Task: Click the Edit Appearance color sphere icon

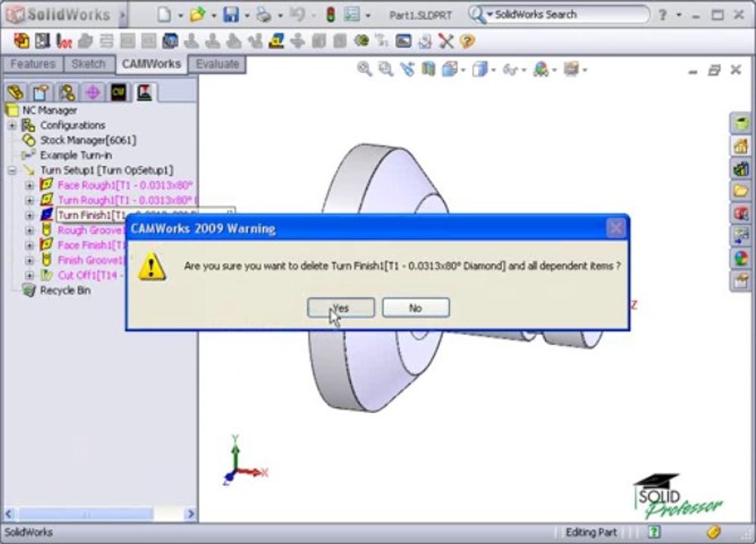Action: pos(541,70)
